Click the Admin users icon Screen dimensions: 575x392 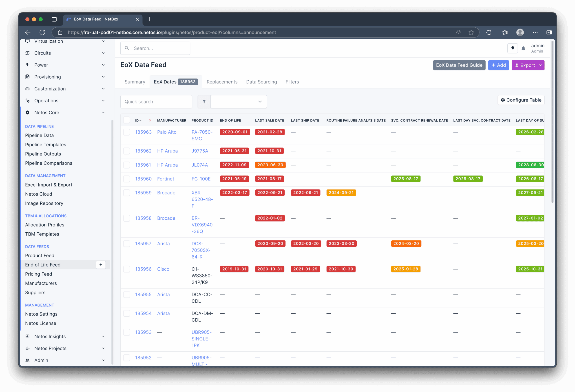(x=27, y=360)
